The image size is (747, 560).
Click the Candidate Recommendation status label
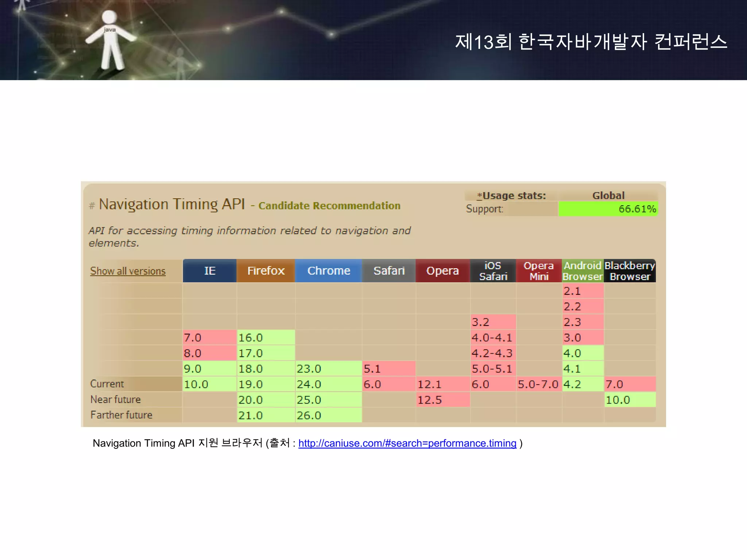pos(329,206)
